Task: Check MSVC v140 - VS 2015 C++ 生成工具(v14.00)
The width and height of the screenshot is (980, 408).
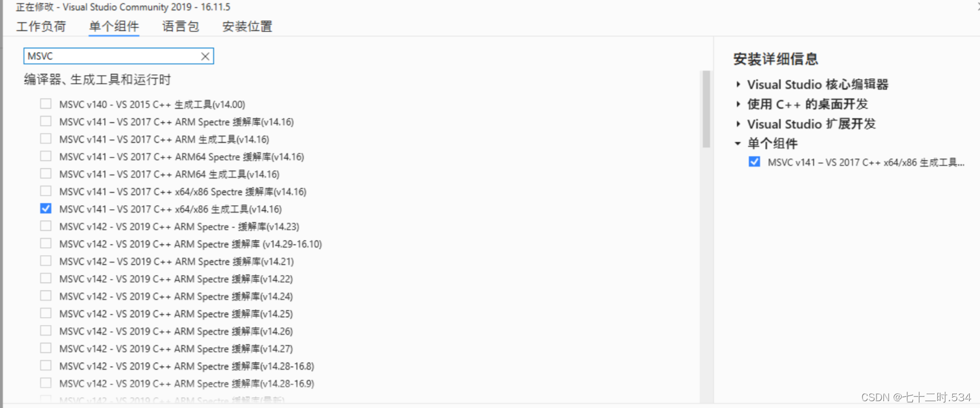Action: [45, 103]
